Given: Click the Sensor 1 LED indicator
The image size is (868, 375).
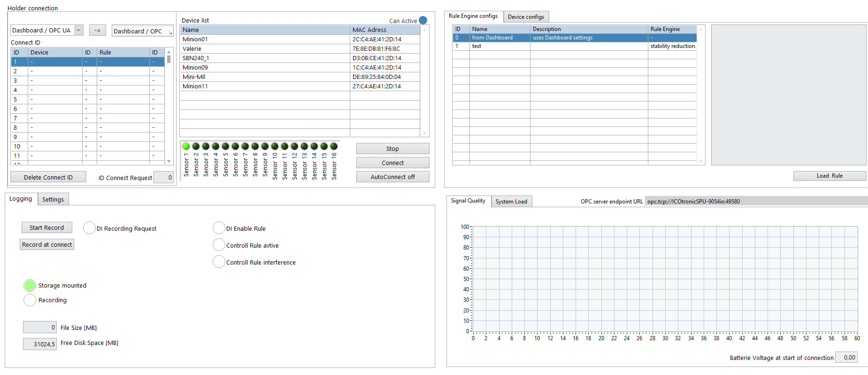Looking at the screenshot, I should coord(186,146).
